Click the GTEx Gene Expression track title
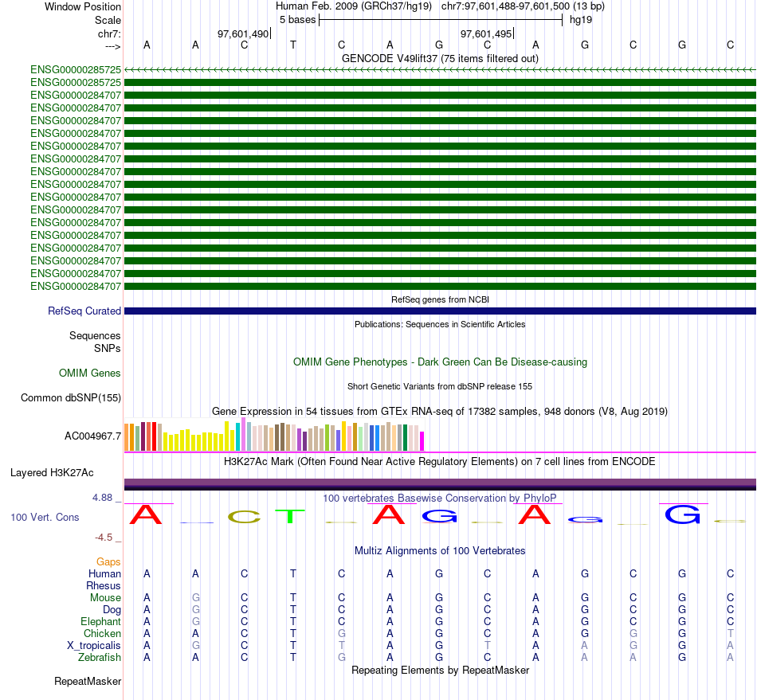757x700 pixels. (x=440, y=412)
